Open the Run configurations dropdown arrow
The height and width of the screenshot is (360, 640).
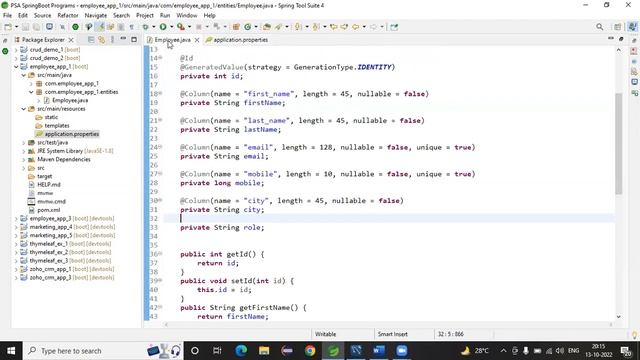pyautogui.click(x=171, y=27)
